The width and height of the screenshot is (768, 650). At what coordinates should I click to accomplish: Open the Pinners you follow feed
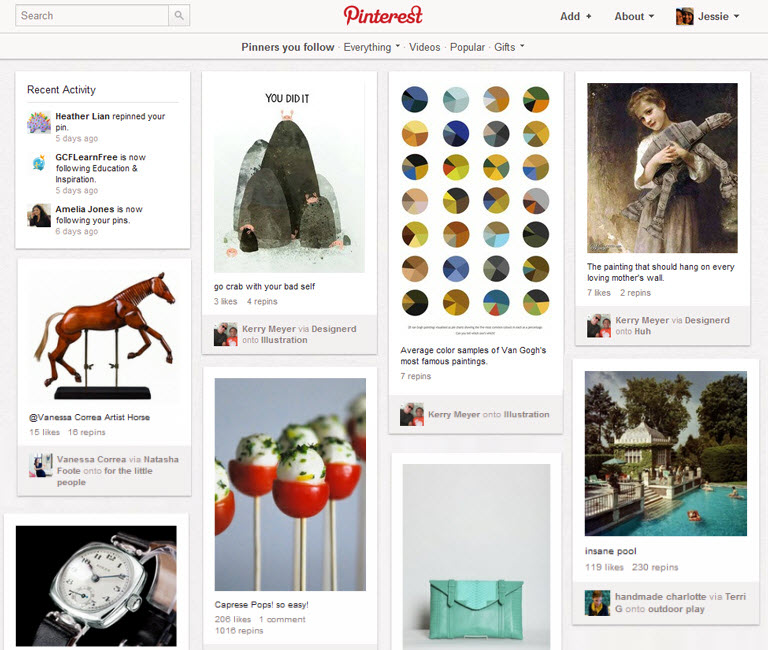(287, 47)
